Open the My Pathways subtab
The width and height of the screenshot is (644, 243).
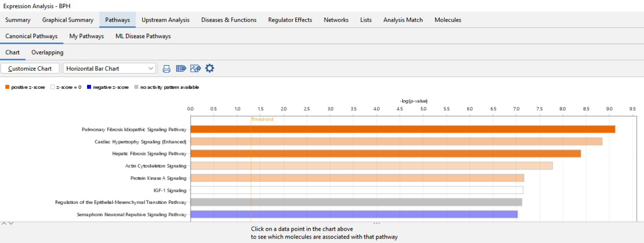click(x=87, y=36)
